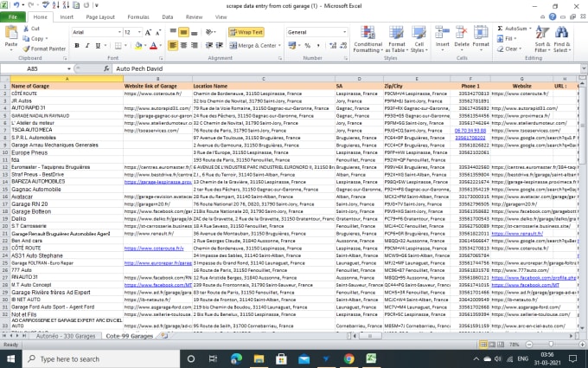This screenshot has width=588, height=368.
Task: Switch to the Data ribbon tab
Action: point(167,17)
